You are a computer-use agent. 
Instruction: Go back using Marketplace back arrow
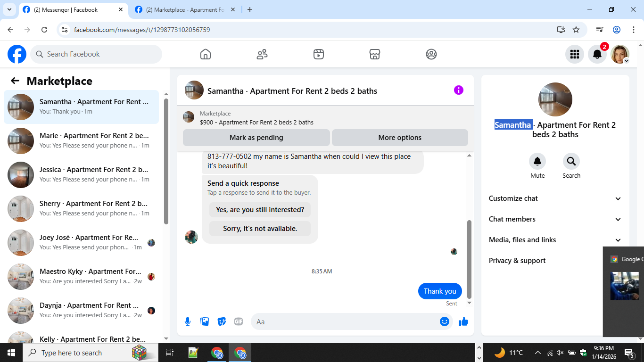pyautogui.click(x=15, y=81)
